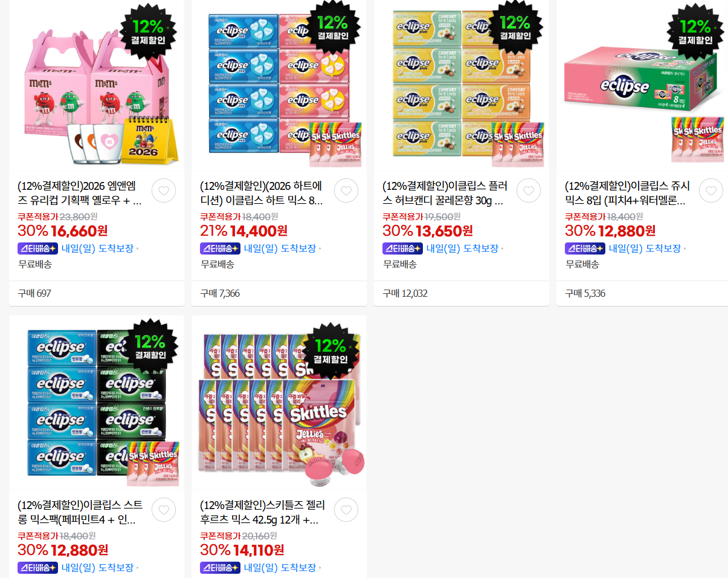728x578 pixels.
Task: Open Eclipse 2026 Heart Edition title link
Action: tap(262, 193)
